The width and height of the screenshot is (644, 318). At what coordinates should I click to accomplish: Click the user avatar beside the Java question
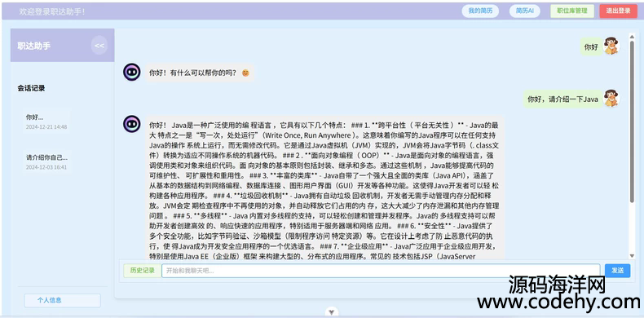click(x=611, y=98)
